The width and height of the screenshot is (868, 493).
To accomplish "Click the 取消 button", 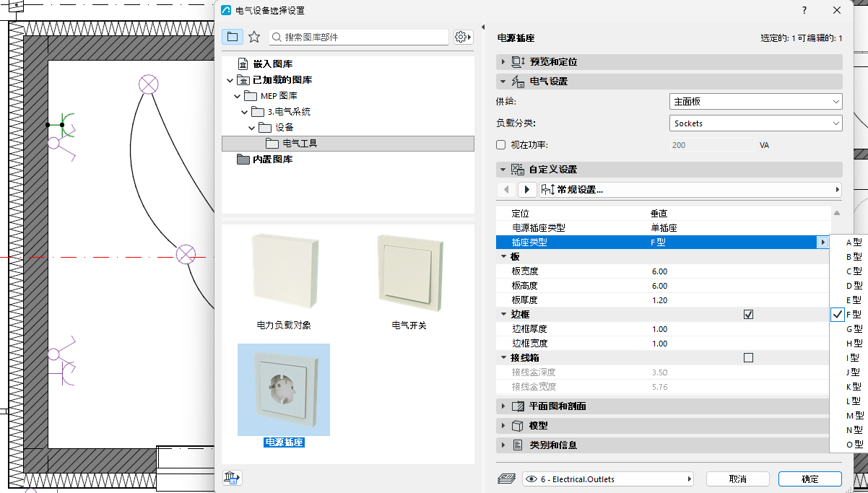I will tap(737, 479).
